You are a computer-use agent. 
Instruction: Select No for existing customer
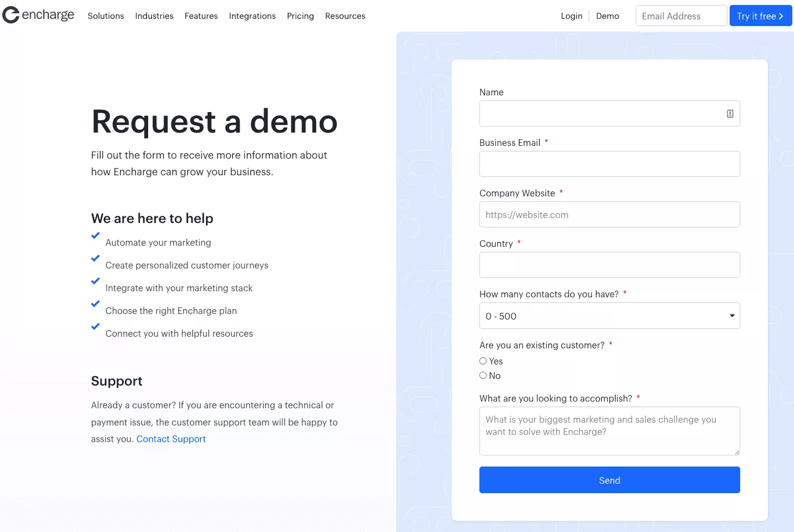tap(483, 376)
